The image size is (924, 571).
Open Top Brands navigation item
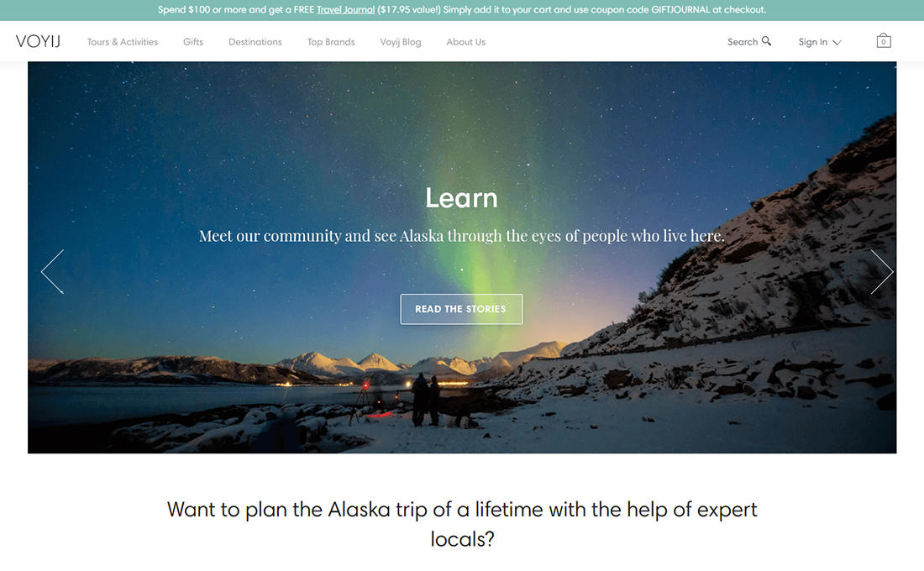331,42
